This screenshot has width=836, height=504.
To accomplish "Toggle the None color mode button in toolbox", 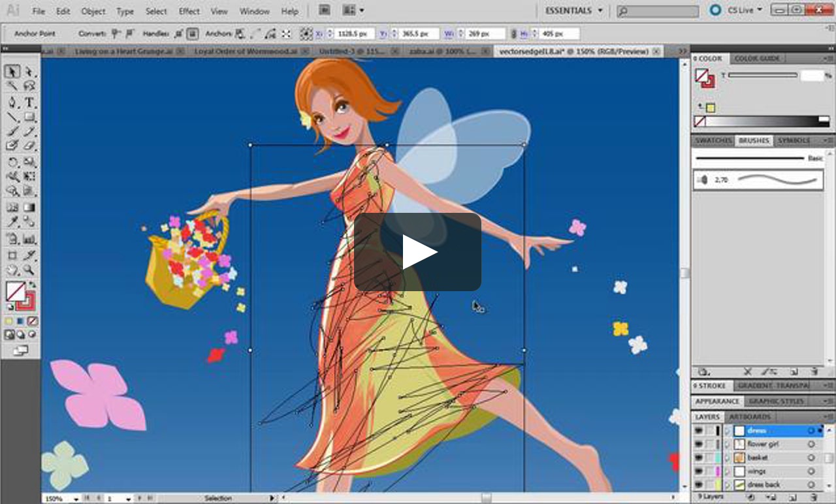I will [33, 321].
